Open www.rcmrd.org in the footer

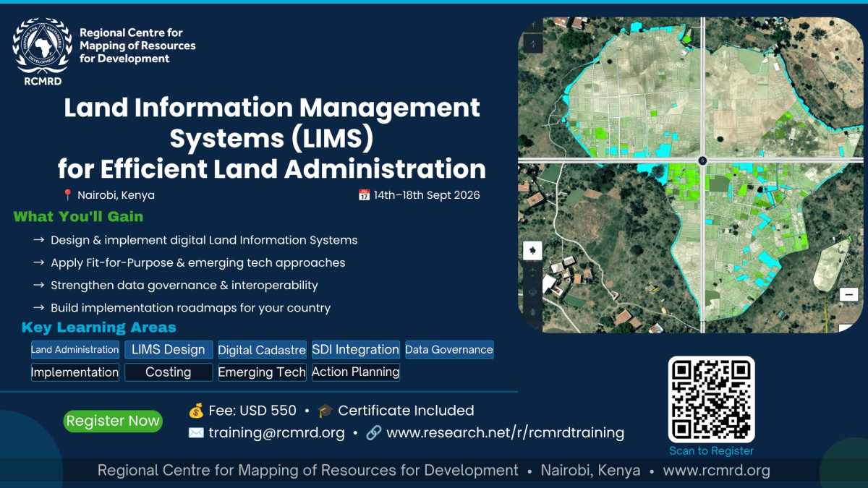[x=716, y=471]
